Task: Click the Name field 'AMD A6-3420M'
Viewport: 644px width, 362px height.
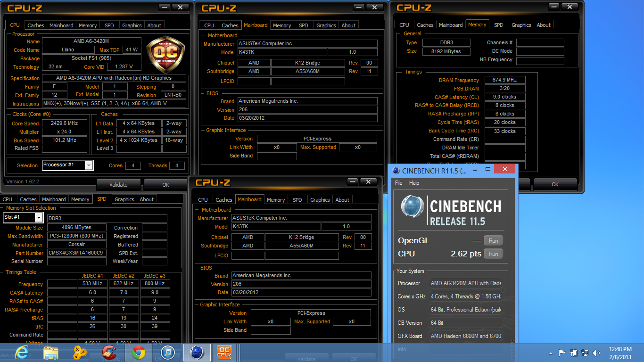Action: [91, 41]
